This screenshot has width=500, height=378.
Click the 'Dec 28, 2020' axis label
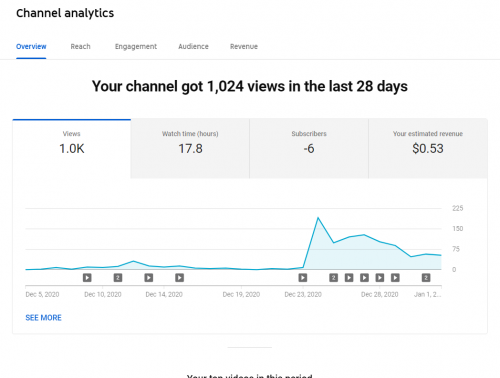point(380,295)
